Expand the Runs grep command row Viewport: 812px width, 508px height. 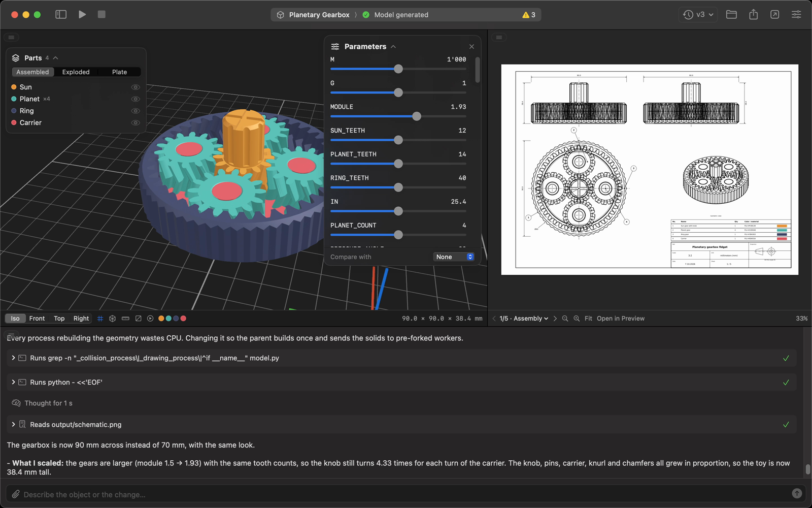tap(401, 358)
